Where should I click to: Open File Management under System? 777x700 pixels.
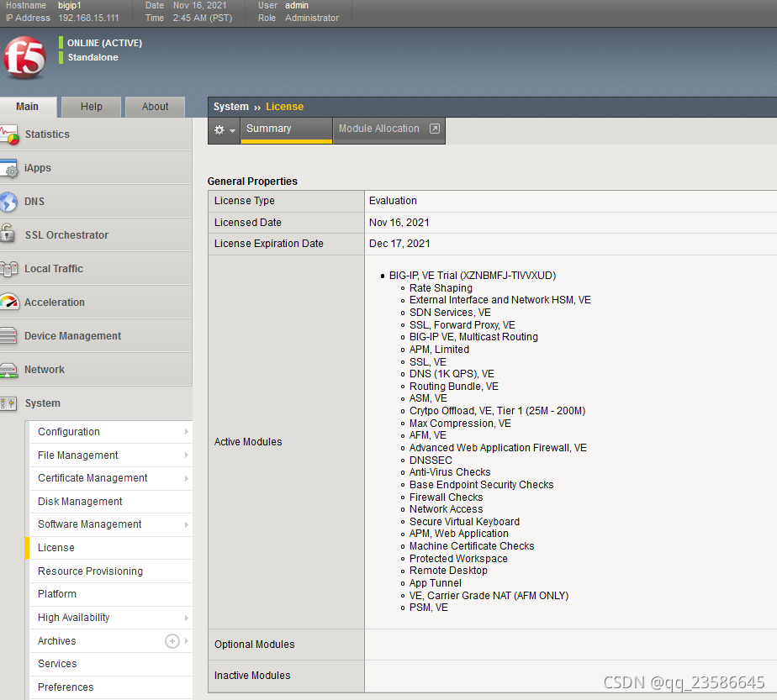[x=111, y=455]
